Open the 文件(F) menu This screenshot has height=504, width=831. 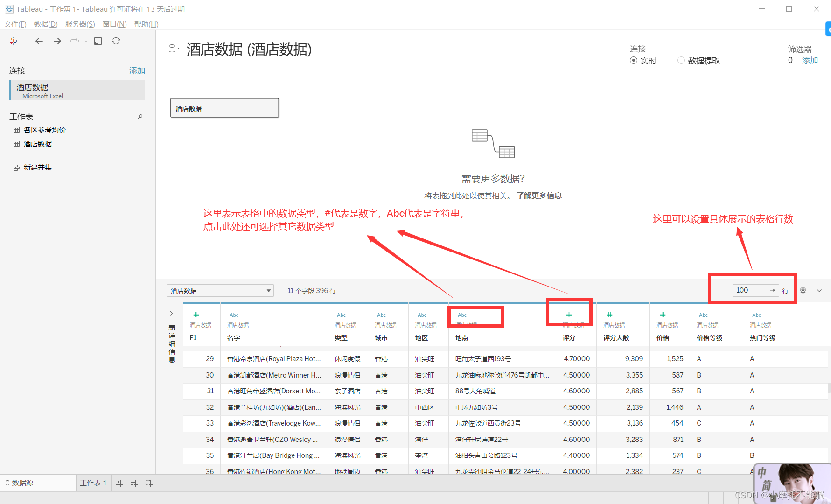point(15,24)
